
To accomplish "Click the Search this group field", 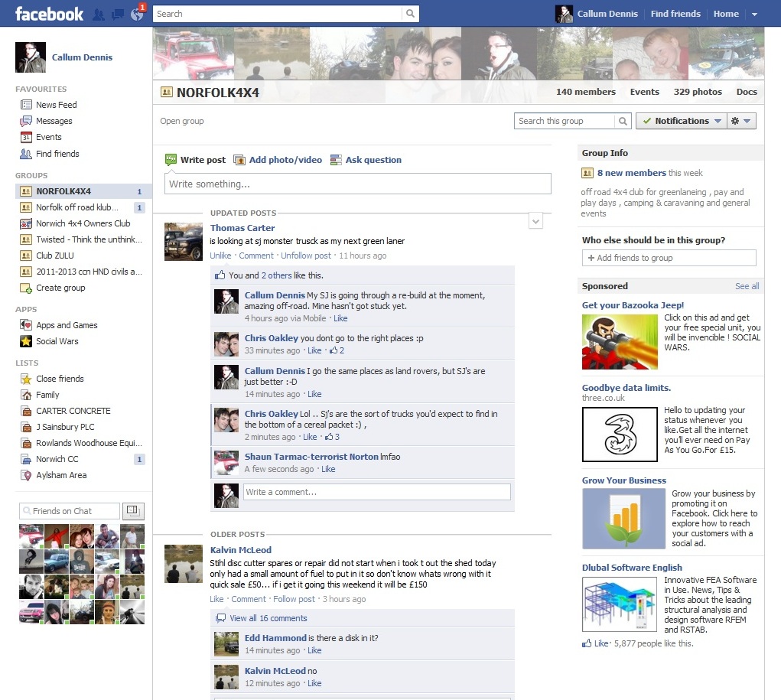I will pyautogui.click(x=565, y=121).
